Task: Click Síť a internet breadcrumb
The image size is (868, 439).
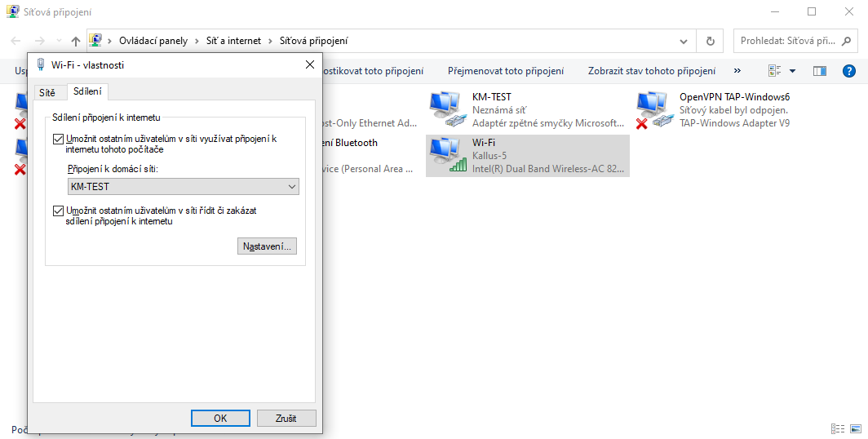Action: 233,41
